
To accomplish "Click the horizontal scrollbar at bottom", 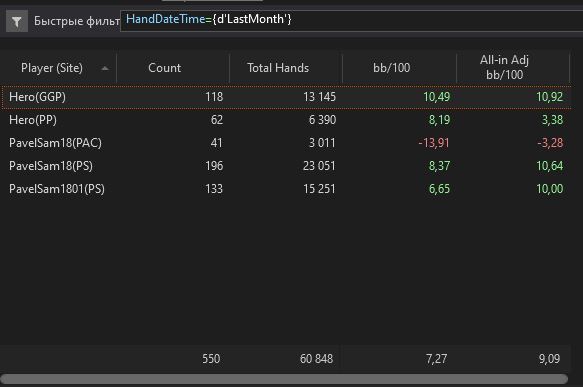I will (x=284, y=379).
